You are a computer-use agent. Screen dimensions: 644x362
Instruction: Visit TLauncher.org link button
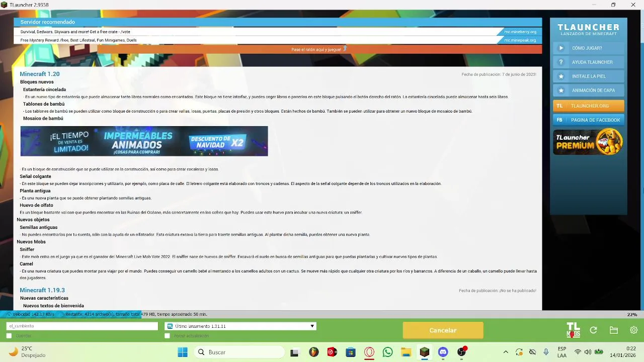588,106
